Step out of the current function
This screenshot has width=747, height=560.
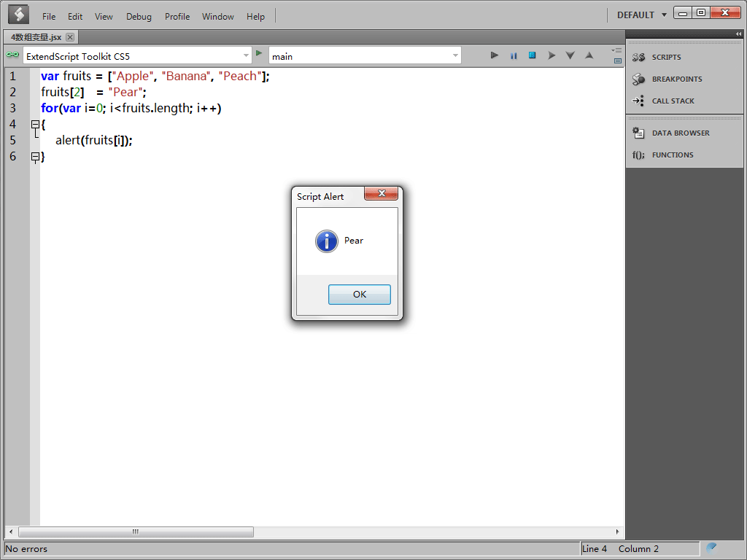click(589, 55)
